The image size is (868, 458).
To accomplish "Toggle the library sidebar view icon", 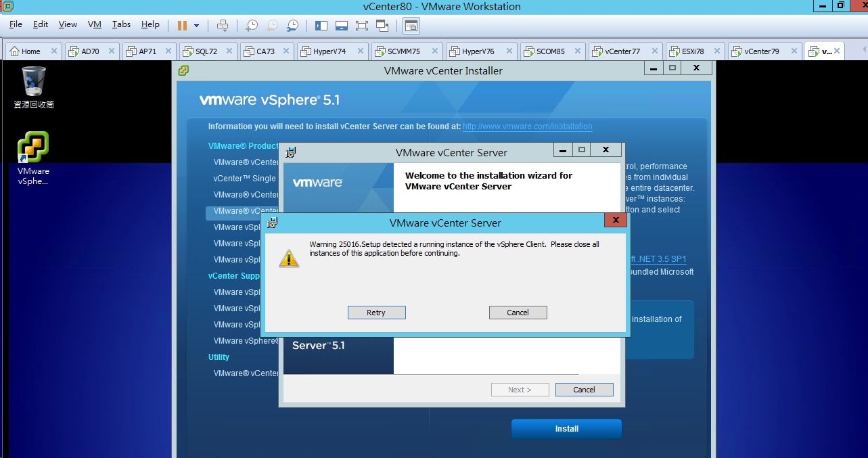I will (x=321, y=25).
